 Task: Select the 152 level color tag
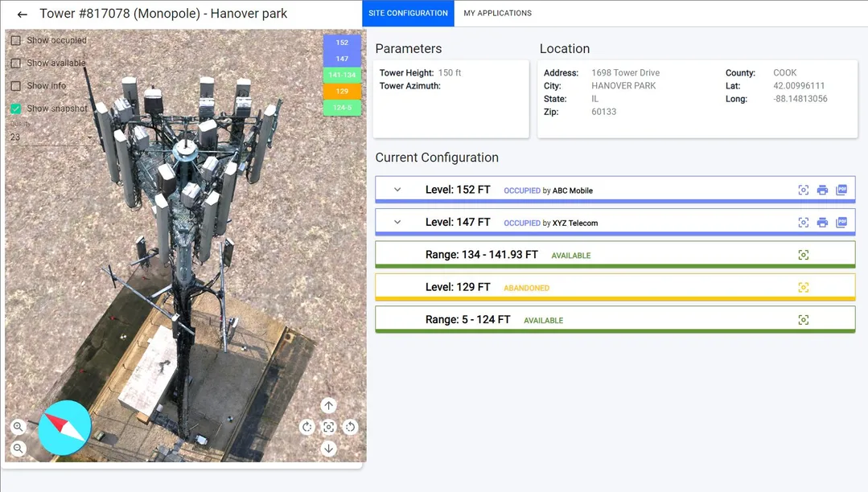(342, 43)
